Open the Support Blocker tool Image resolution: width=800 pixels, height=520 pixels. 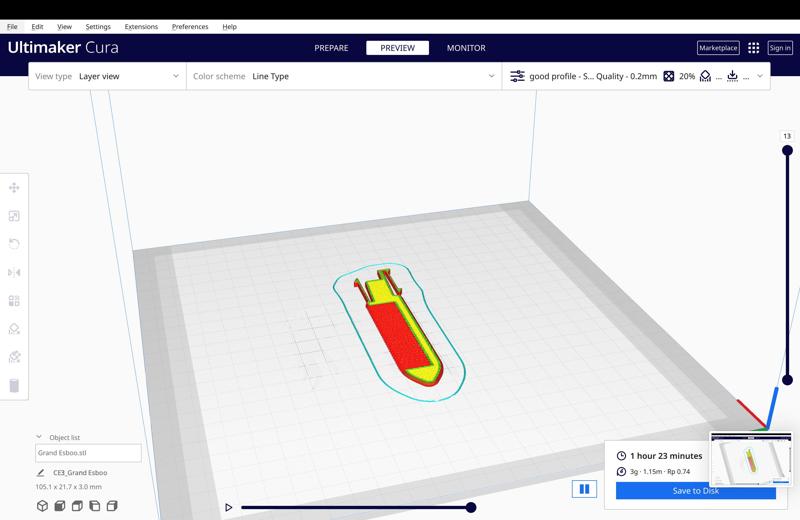[x=14, y=357]
